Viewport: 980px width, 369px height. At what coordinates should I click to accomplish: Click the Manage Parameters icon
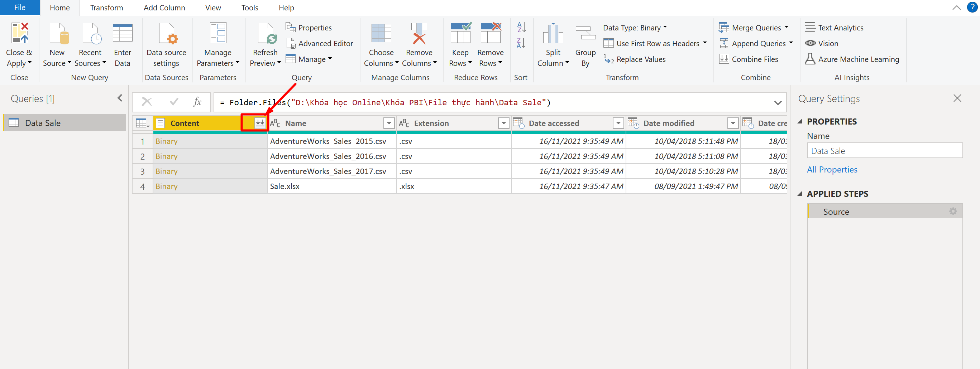(x=218, y=33)
